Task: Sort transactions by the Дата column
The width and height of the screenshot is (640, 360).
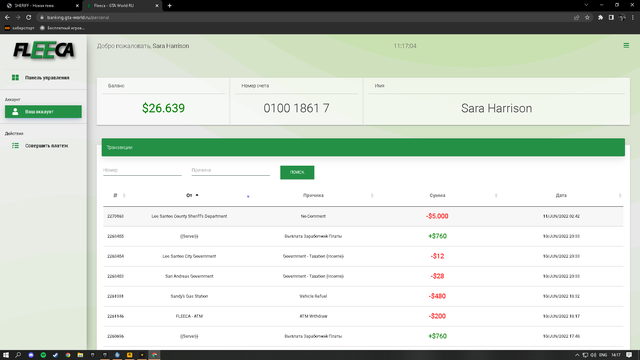Action: (561, 196)
